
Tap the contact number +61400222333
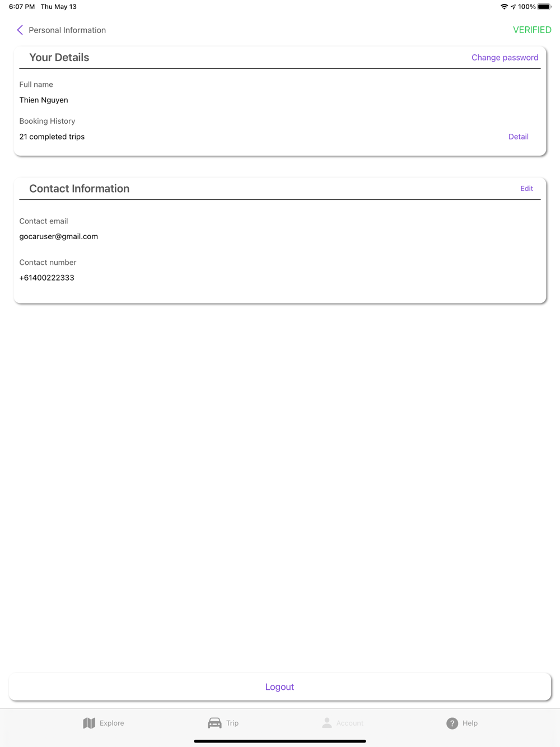pos(47,278)
